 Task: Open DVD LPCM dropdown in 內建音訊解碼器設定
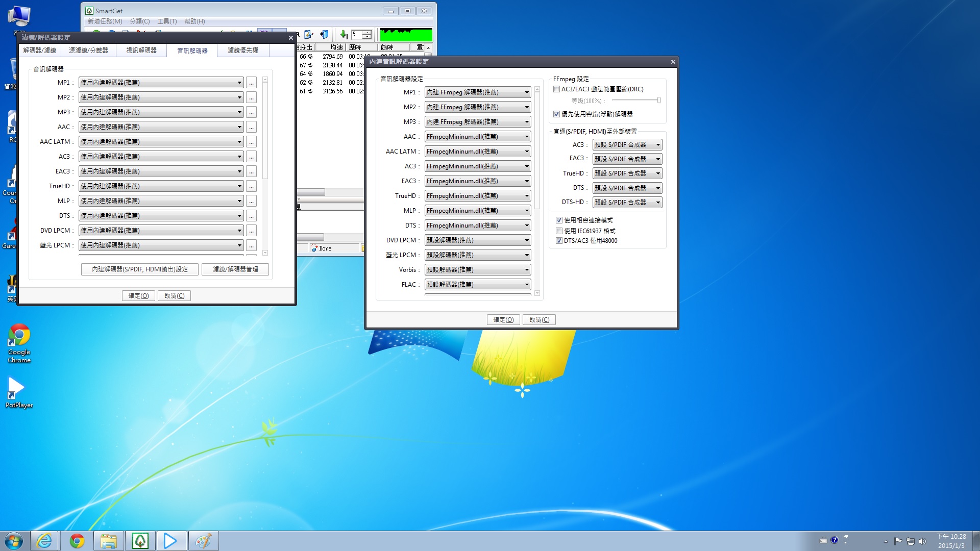478,240
